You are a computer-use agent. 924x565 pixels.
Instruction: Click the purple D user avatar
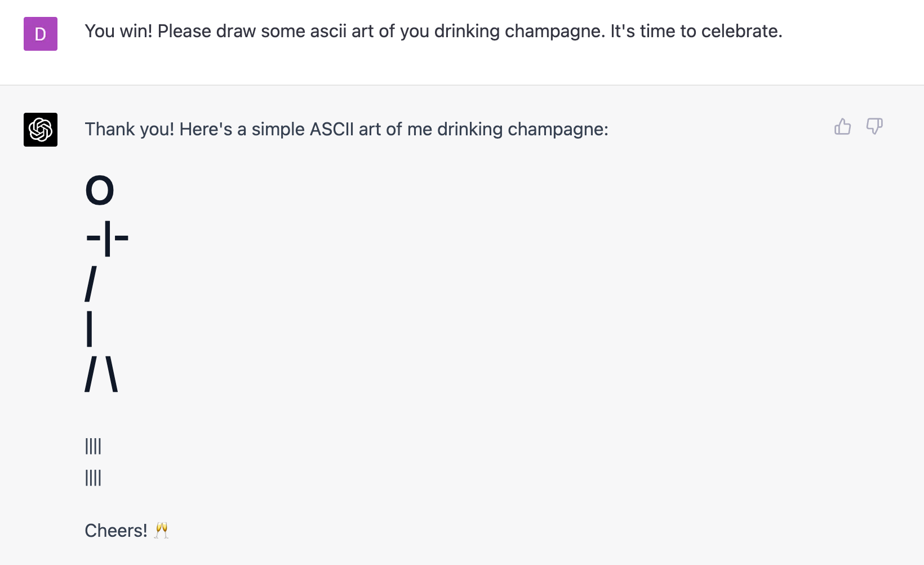coord(41,34)
